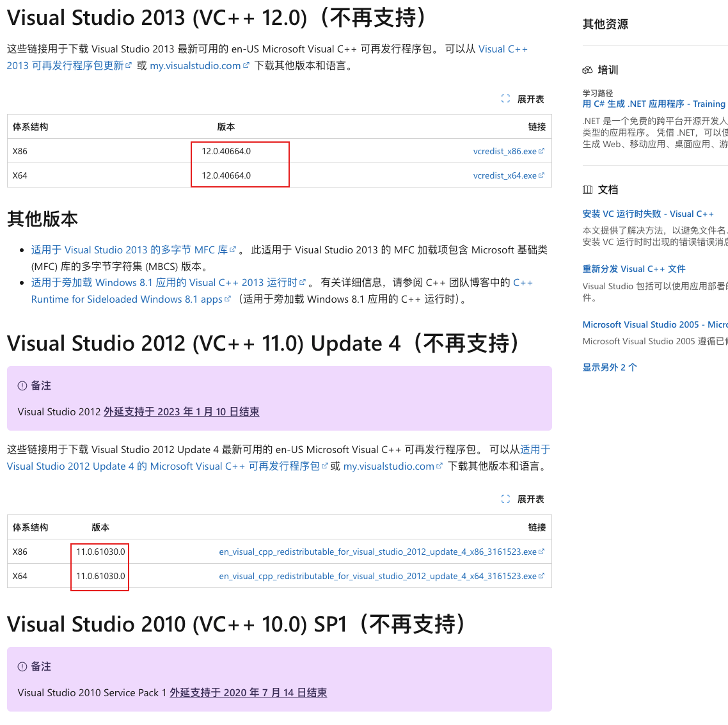The height and width of the screenshot is (725, 728).
Task: Open Visual C++ 2013 runtime for sideloaded apps link
Action: point(164,282)
